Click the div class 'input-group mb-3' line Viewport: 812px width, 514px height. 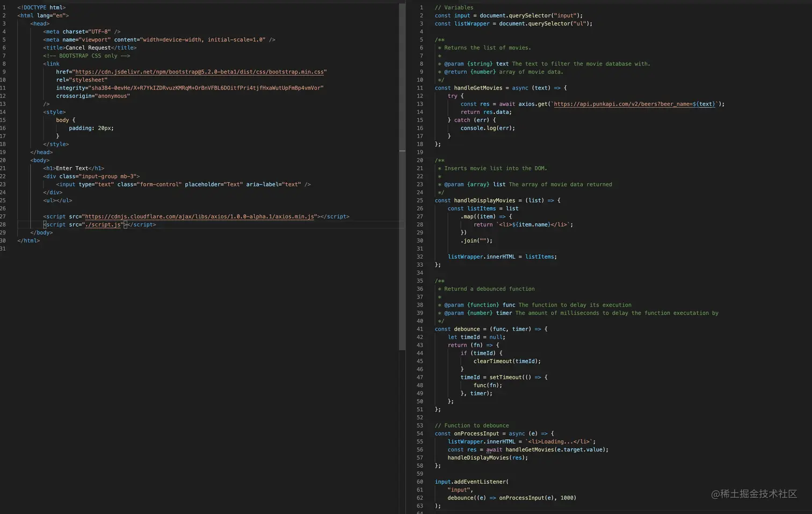click(x=91, y=176)
